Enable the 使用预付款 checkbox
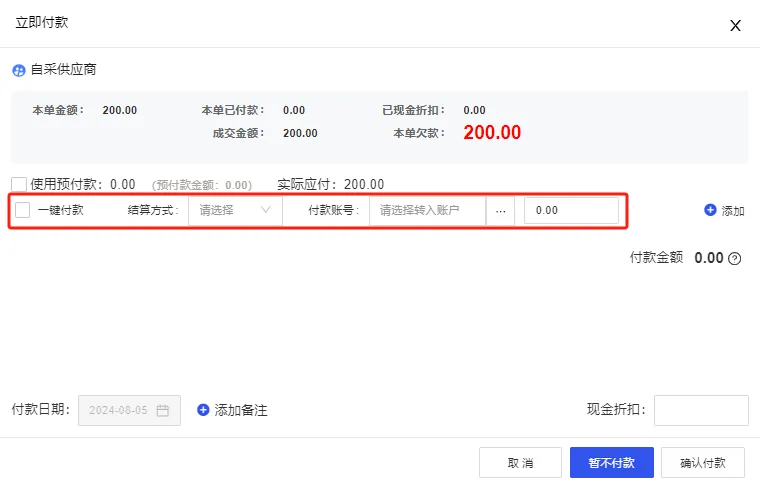This screenshot has height=478, width=760. pos(19,184)
